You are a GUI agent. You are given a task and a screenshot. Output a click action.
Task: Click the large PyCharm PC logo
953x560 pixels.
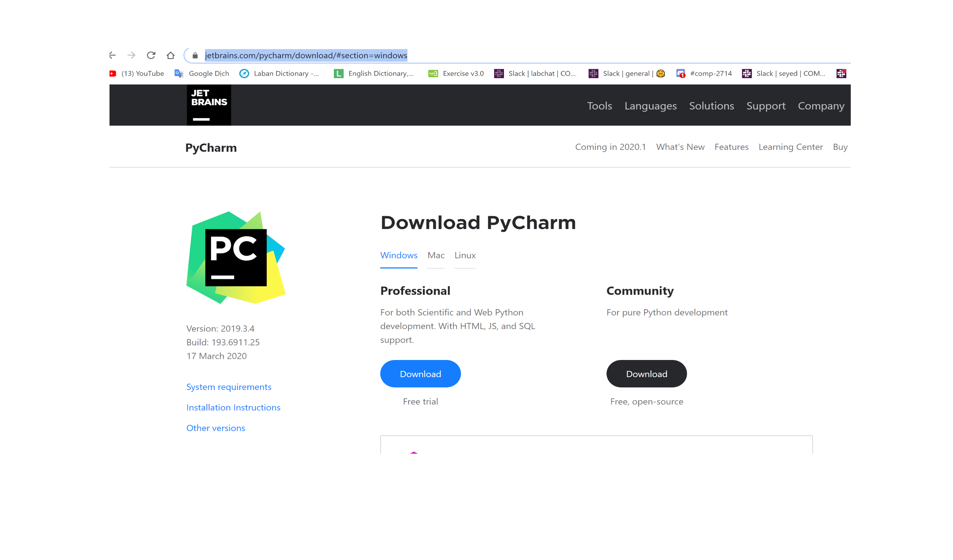click(x=236, y=257)
